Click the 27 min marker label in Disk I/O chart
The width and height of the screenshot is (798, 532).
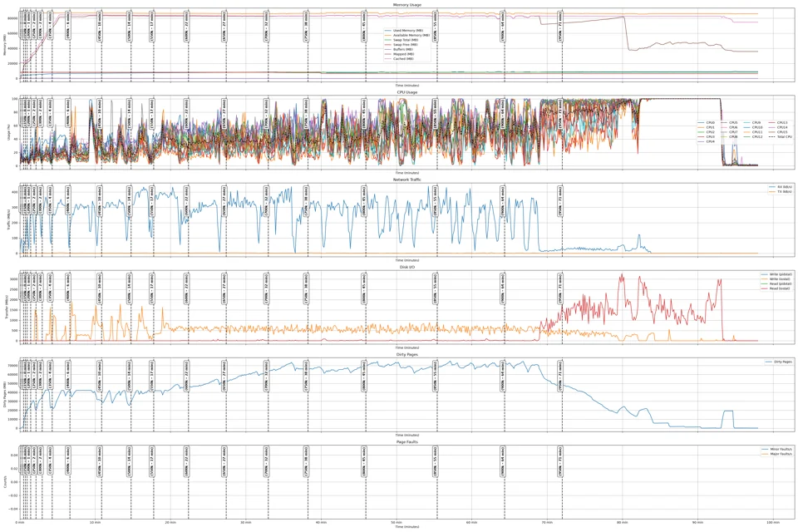click(224, 288)
